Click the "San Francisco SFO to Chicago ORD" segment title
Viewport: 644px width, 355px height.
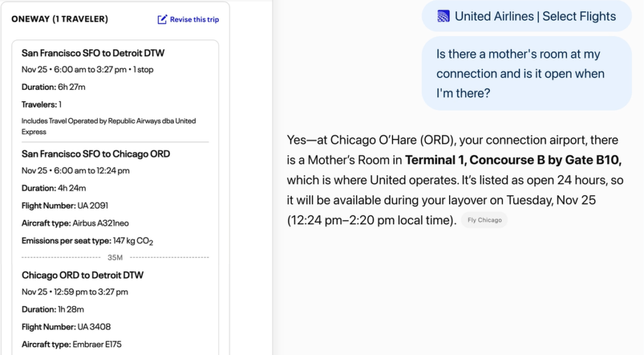[x=96, y=154]
